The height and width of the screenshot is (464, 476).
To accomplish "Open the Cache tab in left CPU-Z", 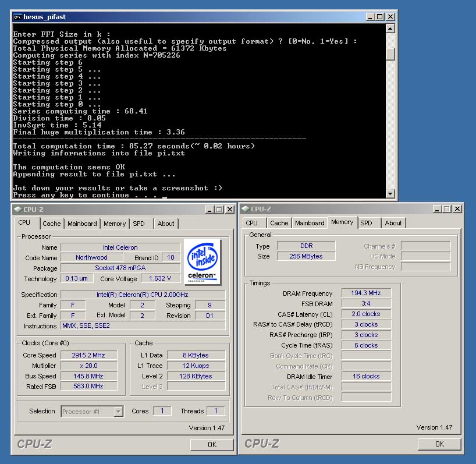I will [52, 224].
